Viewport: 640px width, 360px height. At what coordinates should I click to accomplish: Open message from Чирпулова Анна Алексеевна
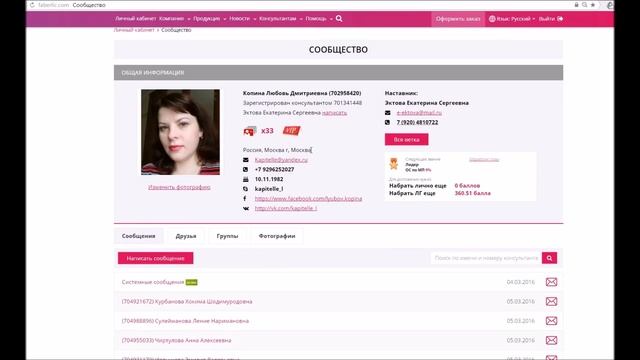[x=176, y=340]
